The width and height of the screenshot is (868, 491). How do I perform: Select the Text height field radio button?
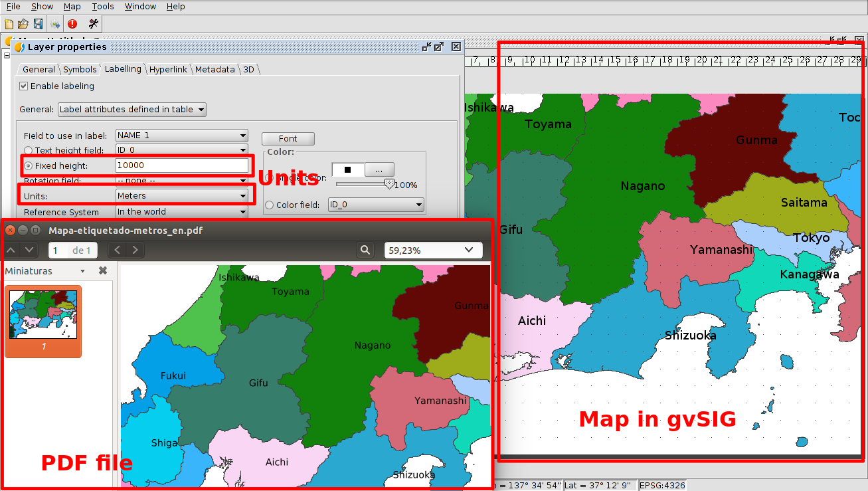coord(28,151)
